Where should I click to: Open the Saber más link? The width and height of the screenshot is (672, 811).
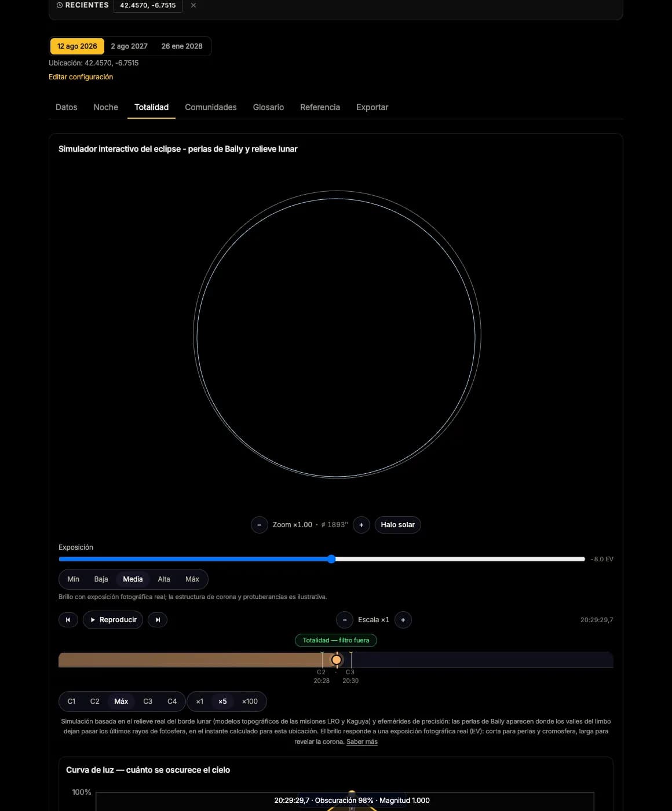click(362, 741)
